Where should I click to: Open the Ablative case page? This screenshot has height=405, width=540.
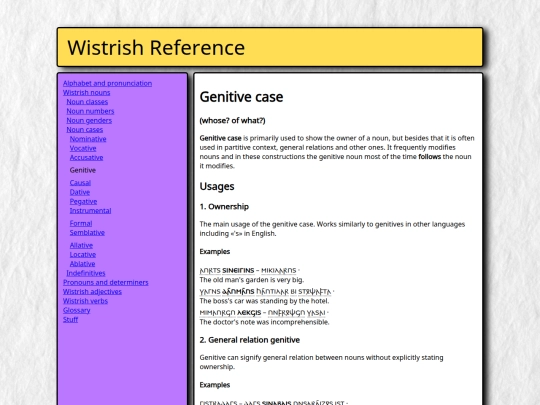[x=82, y=264]
